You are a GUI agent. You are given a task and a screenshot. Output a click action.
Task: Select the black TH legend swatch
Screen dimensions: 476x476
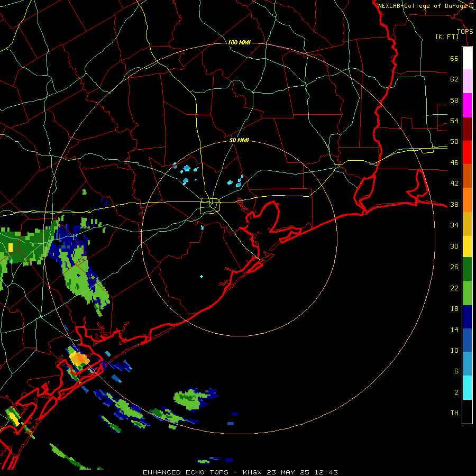pos(467,411)
